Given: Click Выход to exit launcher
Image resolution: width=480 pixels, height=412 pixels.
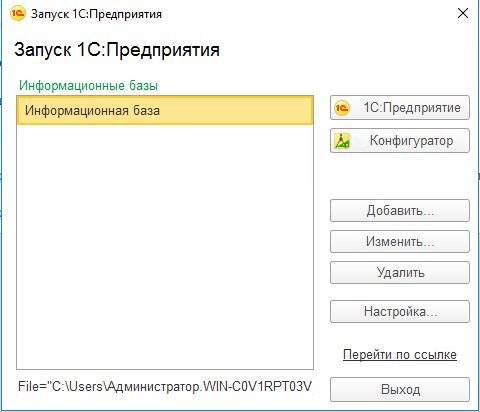Looking at the screenshot, I should pos(400,389).
